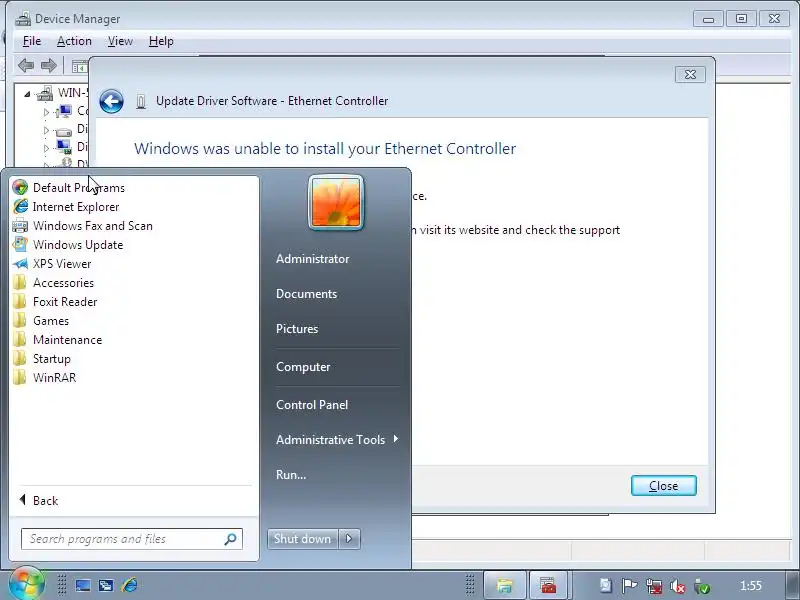Click the Internet Explorer taskbar shortcut
Image resolution: width=800 pixels, height=600 pixels.
(129, 585)
